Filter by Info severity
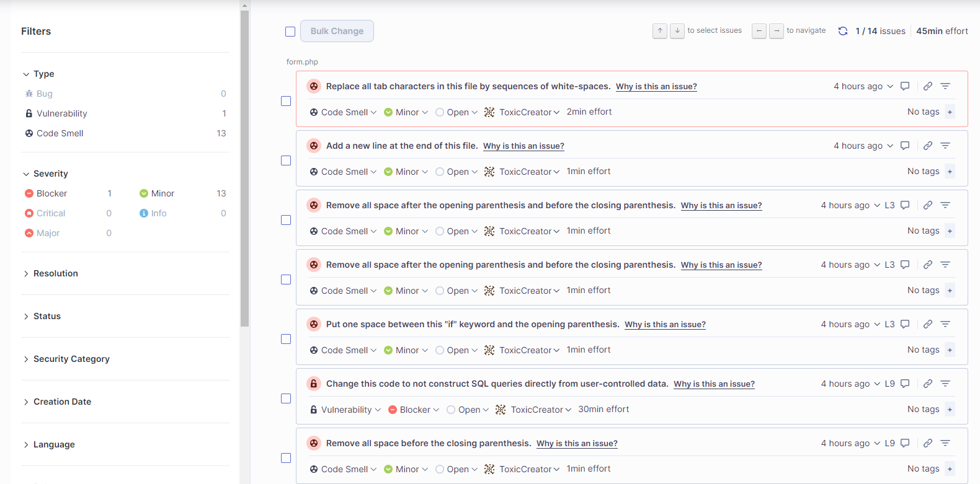 click(x=183, y=213)
